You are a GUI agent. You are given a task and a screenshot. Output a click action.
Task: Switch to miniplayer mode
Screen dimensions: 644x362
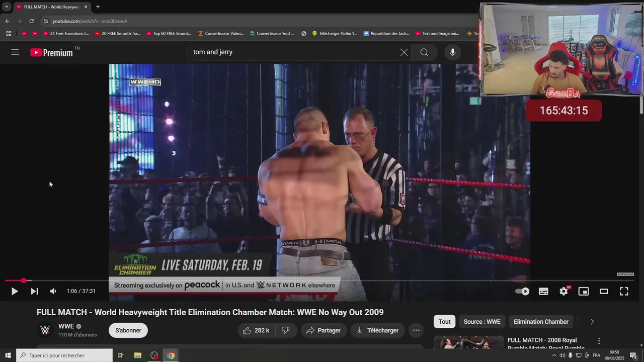coord(584,291)
